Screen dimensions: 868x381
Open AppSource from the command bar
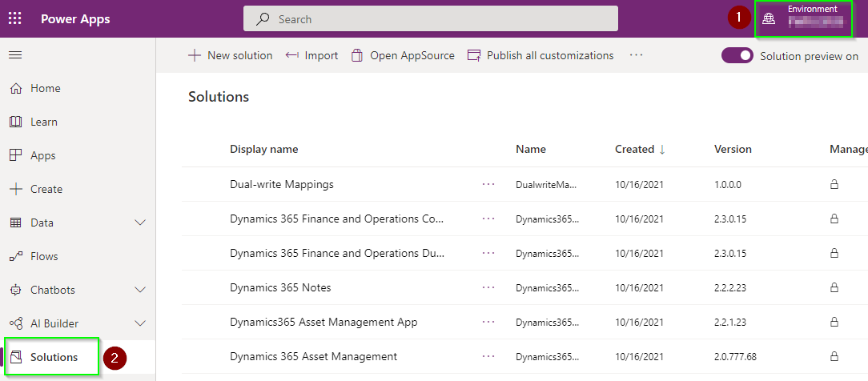pyautogui.click(x=403, y=56)
